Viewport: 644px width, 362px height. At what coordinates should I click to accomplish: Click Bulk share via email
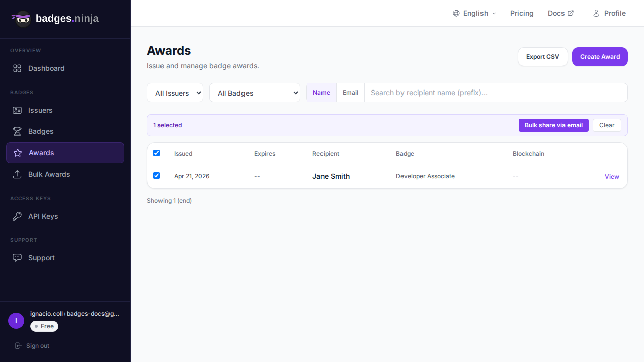click(x=553, y=125)
